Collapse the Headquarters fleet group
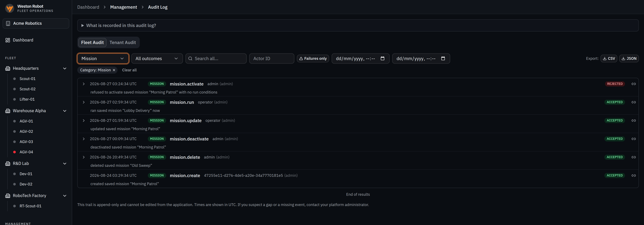The height and width of the screenshot is (225, 644). [x=65, y=68]
